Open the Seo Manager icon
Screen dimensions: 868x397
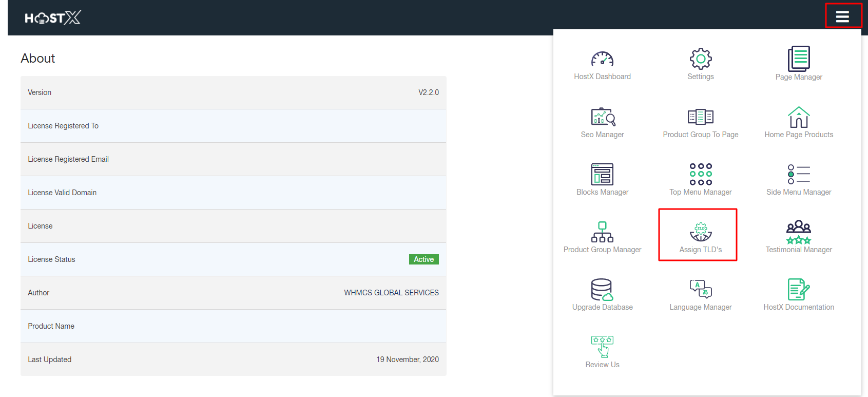(603, 117)
